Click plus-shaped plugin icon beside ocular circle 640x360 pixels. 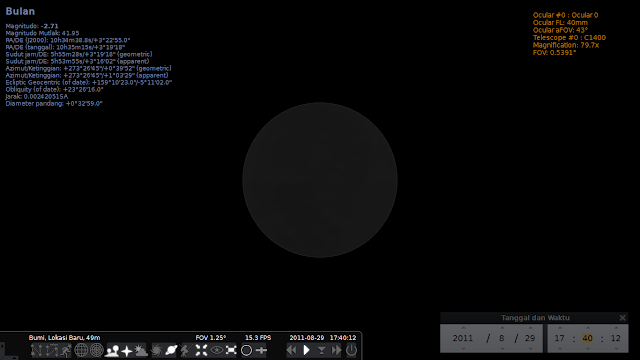point(261,350)
